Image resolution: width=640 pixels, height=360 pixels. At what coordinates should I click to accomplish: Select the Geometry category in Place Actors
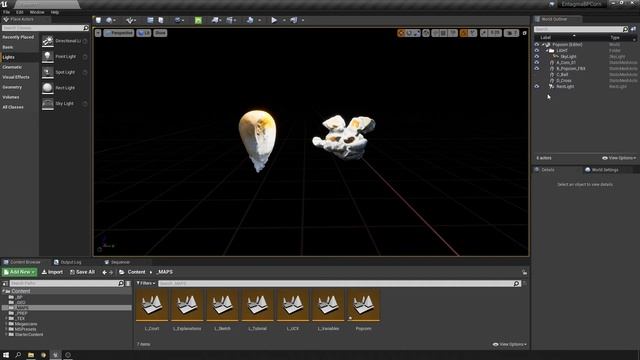(12, 87)
